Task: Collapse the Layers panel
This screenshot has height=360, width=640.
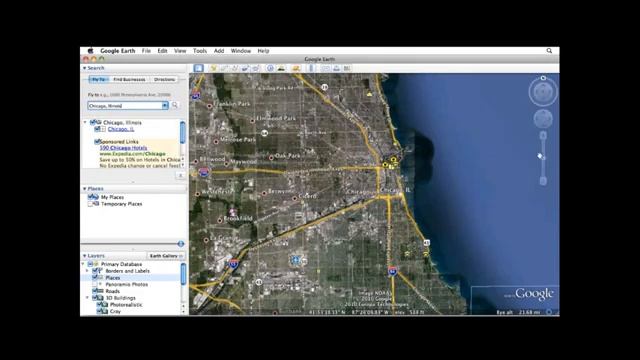Action: coord(84,256)
